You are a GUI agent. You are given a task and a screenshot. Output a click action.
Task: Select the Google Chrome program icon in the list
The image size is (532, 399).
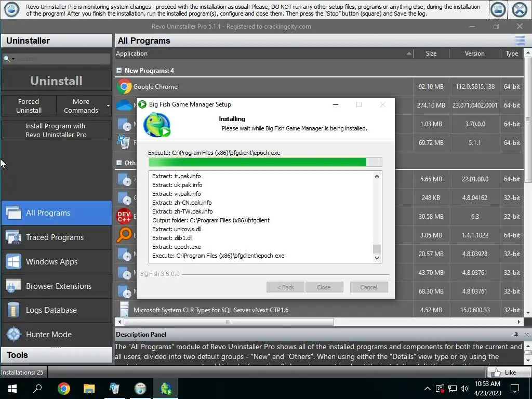pos(124,87)
